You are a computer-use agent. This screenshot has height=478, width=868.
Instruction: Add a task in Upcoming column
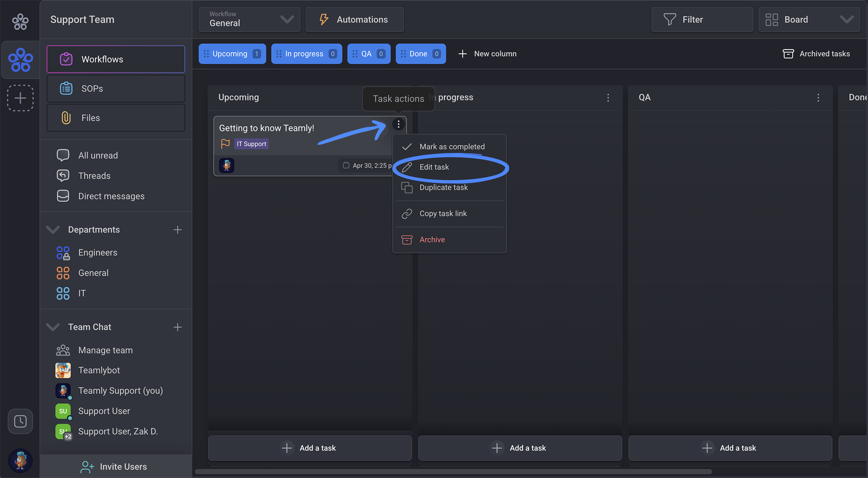pos(310,448)
